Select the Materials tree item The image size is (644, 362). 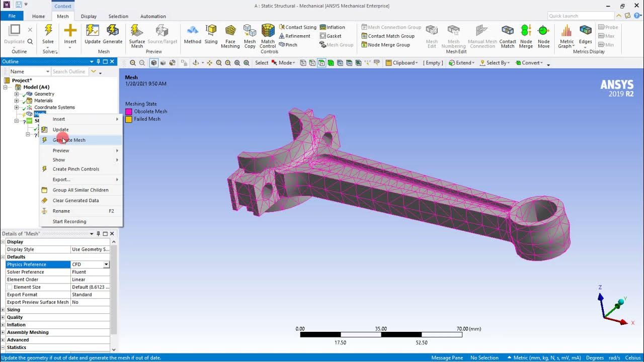point(43,101)
